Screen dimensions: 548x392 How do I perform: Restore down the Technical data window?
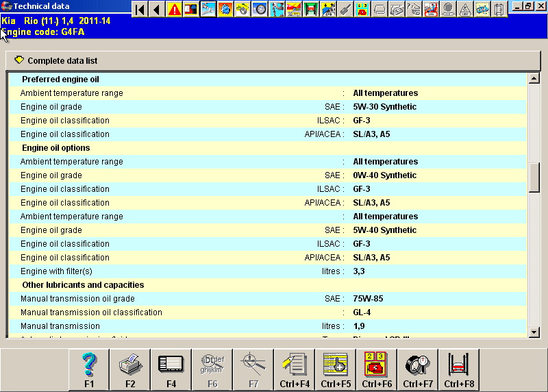click(x=528, y=6)
